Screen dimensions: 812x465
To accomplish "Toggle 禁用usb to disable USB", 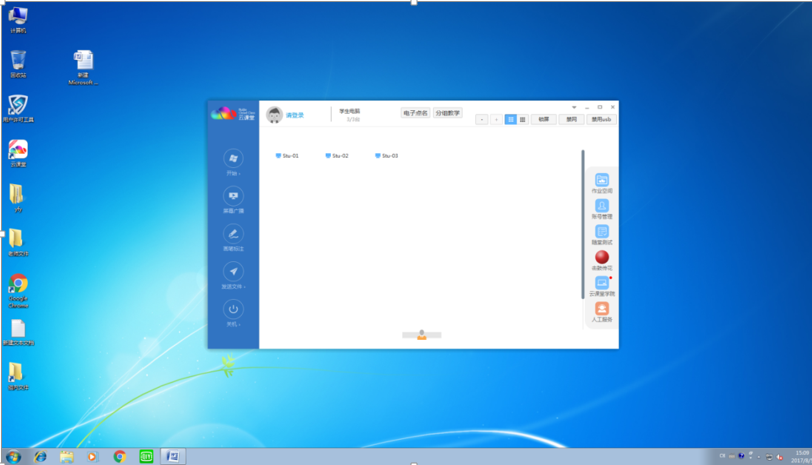I will pos(602,119).
